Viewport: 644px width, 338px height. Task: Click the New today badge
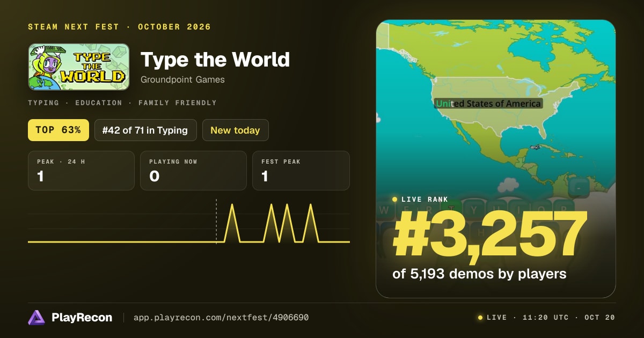point(235,130)
